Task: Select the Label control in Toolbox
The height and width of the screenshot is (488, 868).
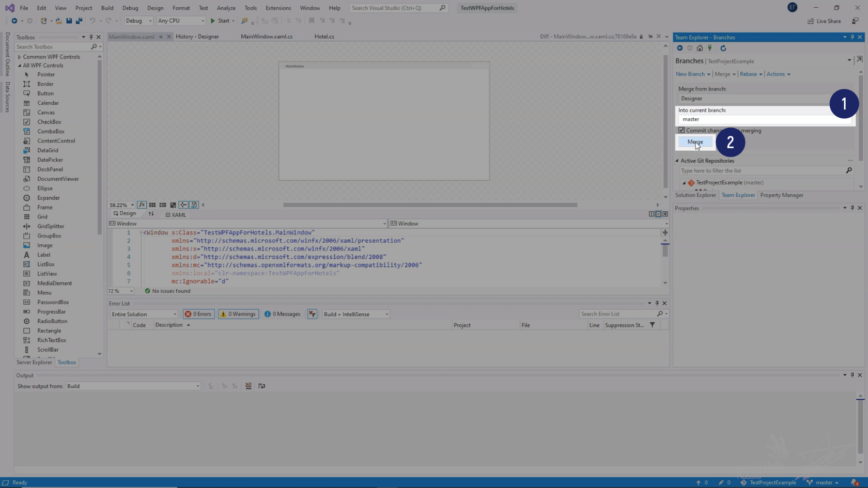Action: pyautogui.click(x=44, y=255)
